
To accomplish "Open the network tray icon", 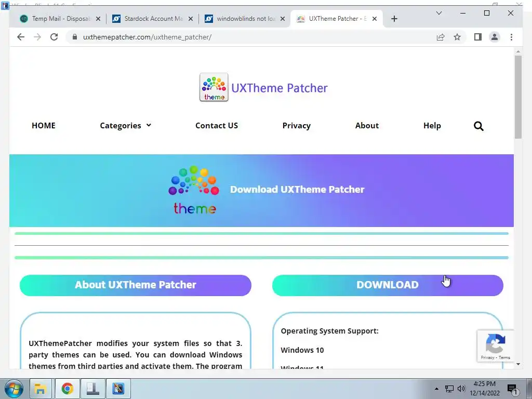I will click(x=449, y=389).
